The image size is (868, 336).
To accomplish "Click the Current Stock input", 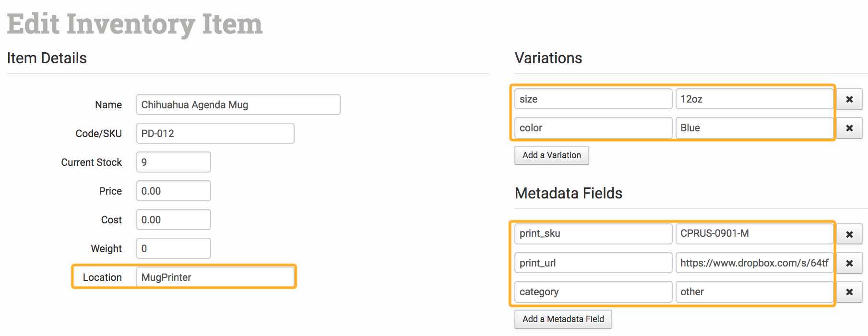I will point(173,162).
